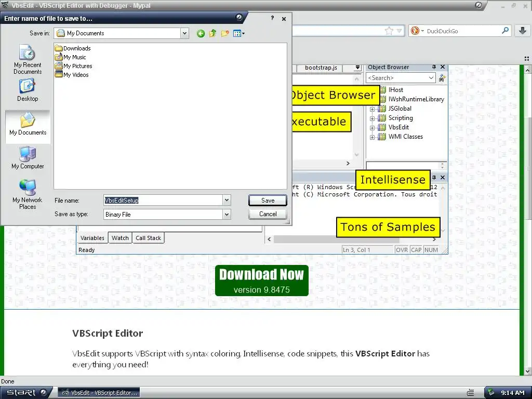This screenshot has height=399, width=532.
Task: Click the dialog help question mark
Action: 272,18
